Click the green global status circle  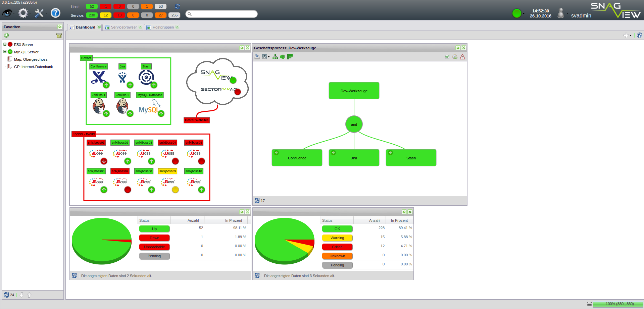click(517, 13)
